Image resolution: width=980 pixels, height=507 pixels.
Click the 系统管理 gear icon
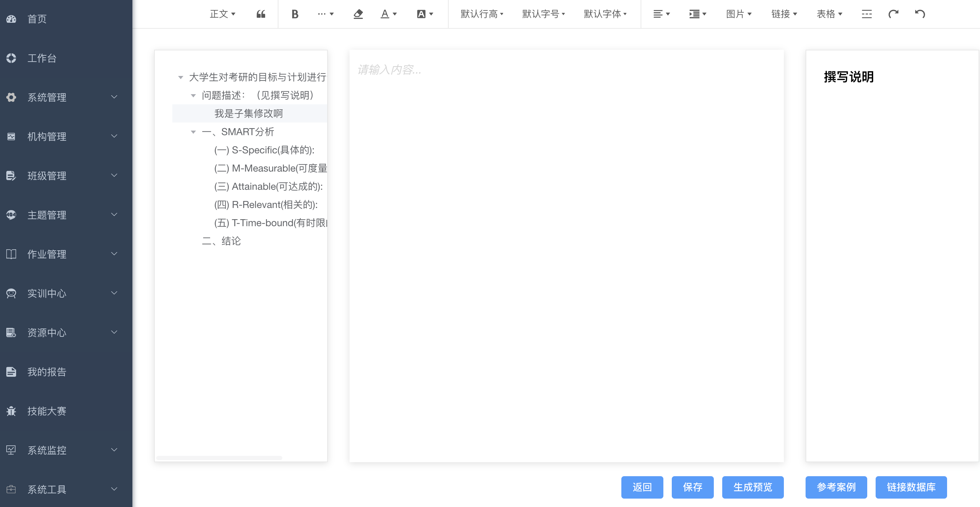[11, 97]
